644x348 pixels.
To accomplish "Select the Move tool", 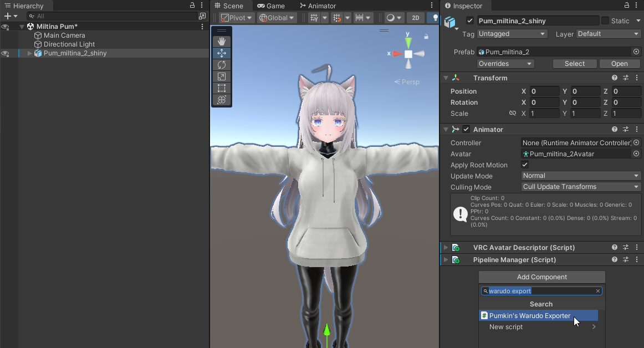I will click(x=221, y=53).
